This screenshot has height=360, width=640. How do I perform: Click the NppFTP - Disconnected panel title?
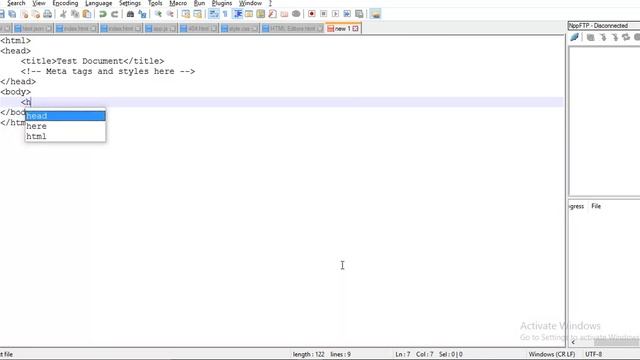[x=598, y=25]
